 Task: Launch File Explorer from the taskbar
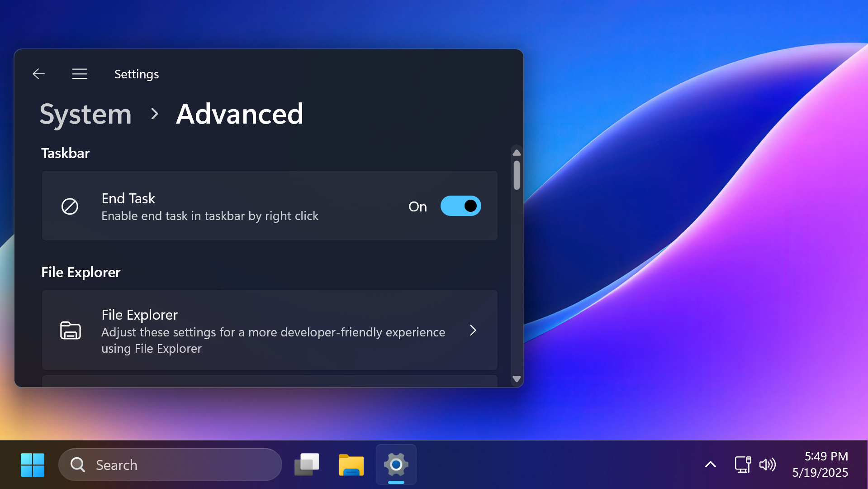351,465
